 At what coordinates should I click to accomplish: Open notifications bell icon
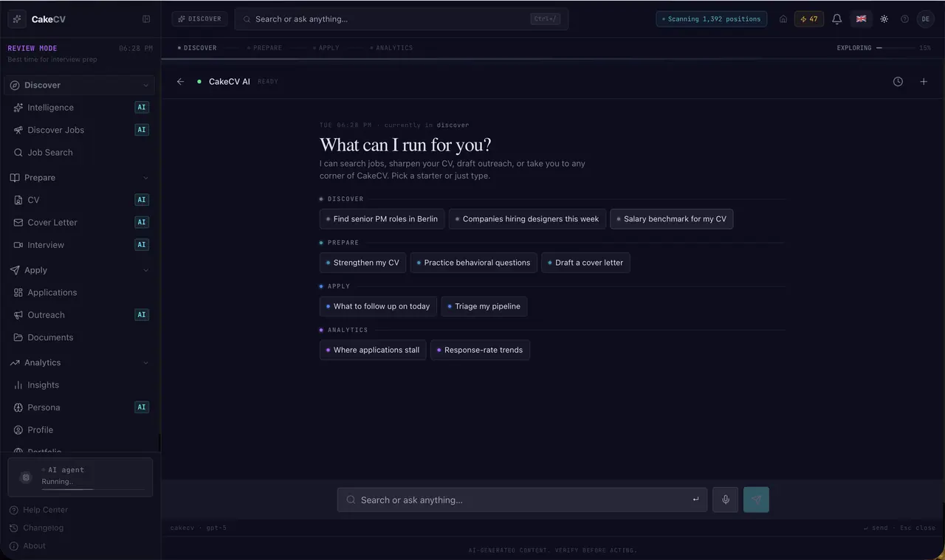[x=836, y=19]
